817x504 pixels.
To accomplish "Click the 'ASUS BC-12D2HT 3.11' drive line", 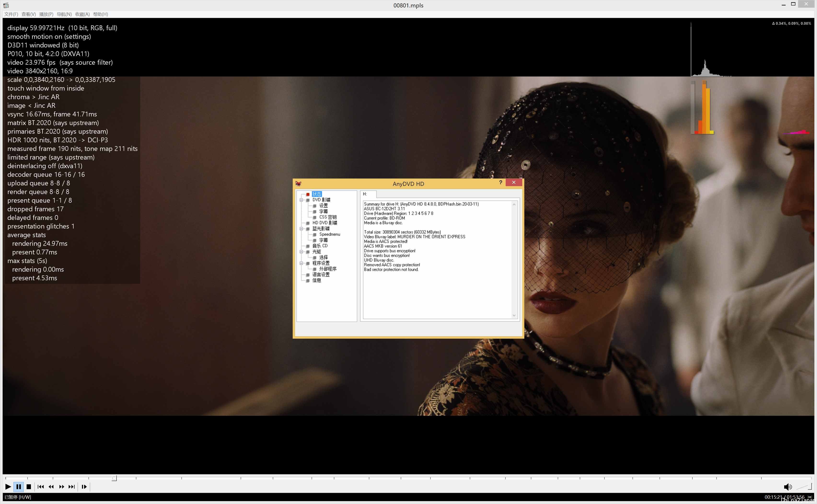I will point(384,209).
